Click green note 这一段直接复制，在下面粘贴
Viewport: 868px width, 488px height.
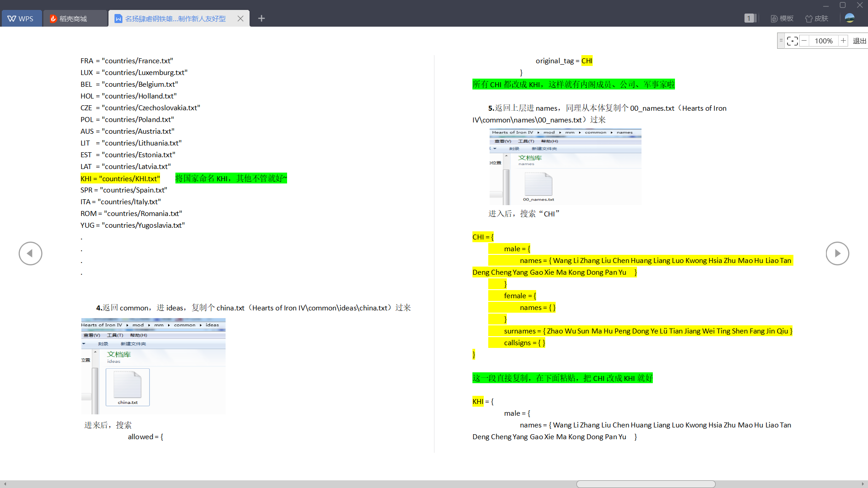(562, 378)
